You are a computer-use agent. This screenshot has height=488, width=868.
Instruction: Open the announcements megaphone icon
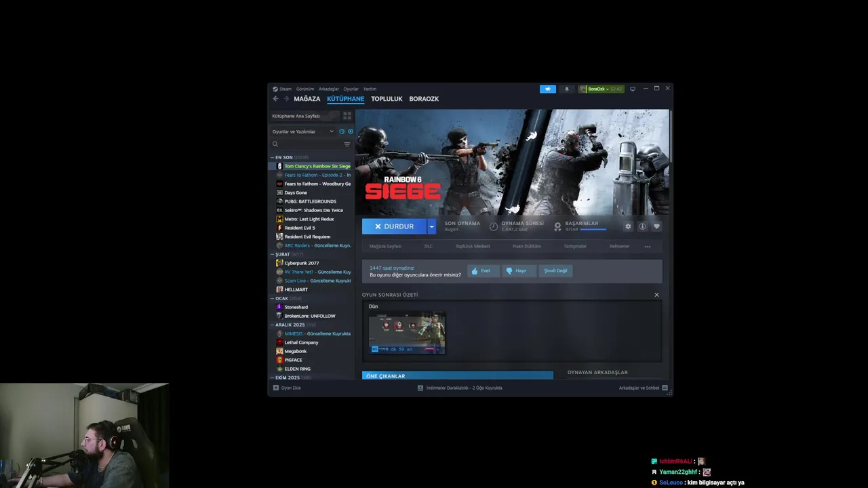[x=548, y=89]
